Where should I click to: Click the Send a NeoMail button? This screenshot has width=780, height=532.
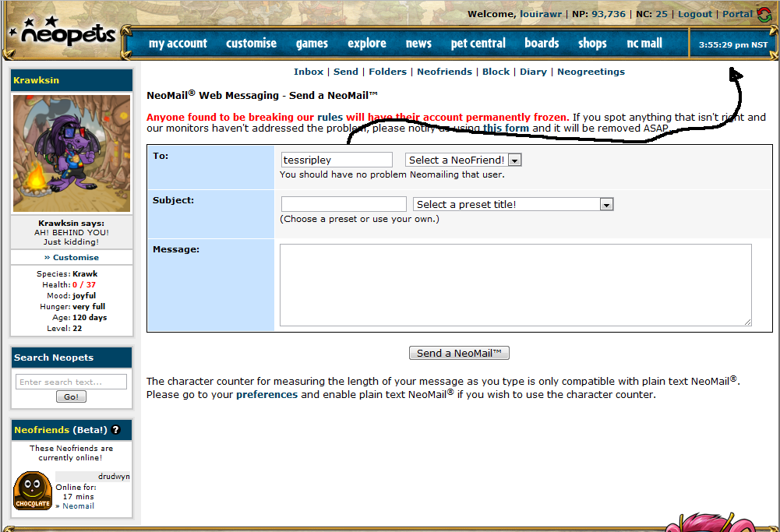(459, 353)
